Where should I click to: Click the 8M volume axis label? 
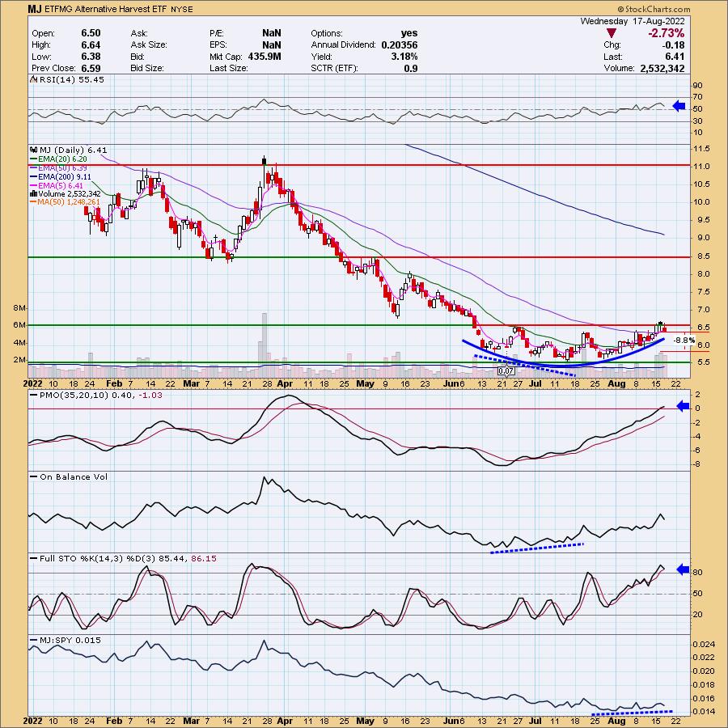(19, 308)
